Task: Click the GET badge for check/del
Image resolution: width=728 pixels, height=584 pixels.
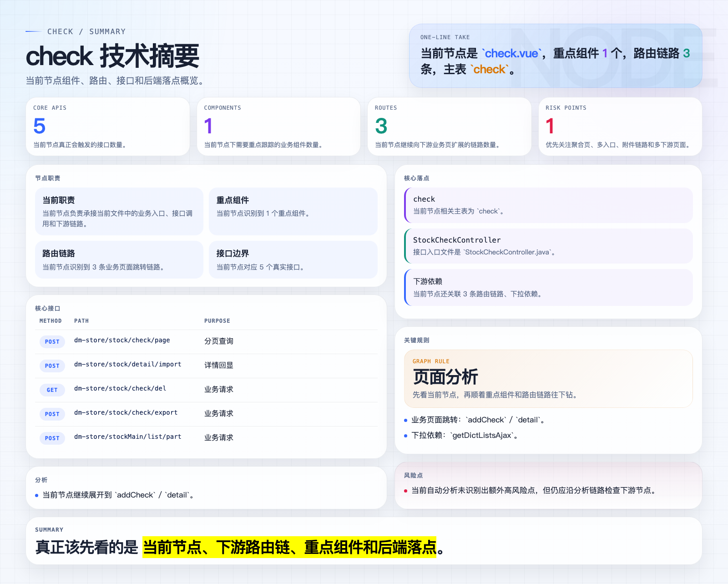Action: coord(52,390)
